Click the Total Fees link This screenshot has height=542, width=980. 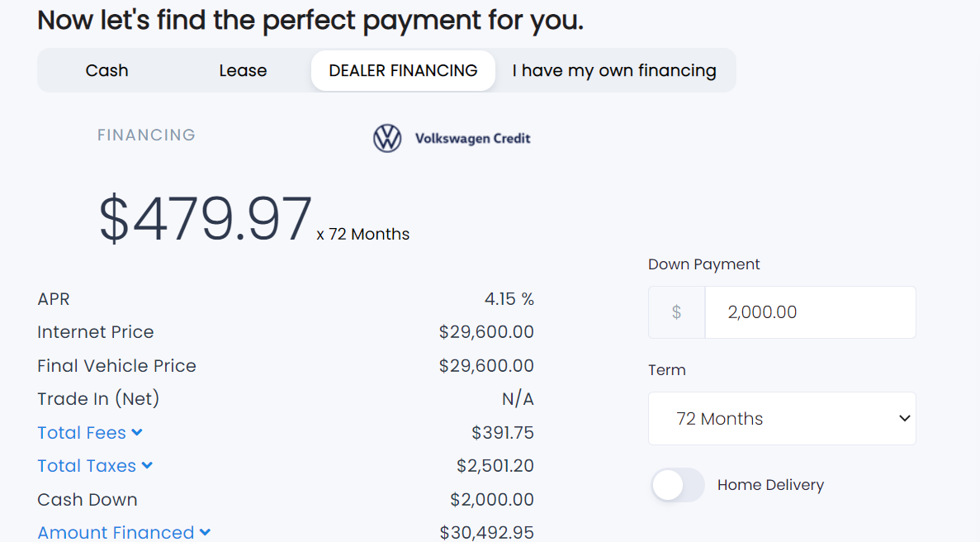[81, 432]
